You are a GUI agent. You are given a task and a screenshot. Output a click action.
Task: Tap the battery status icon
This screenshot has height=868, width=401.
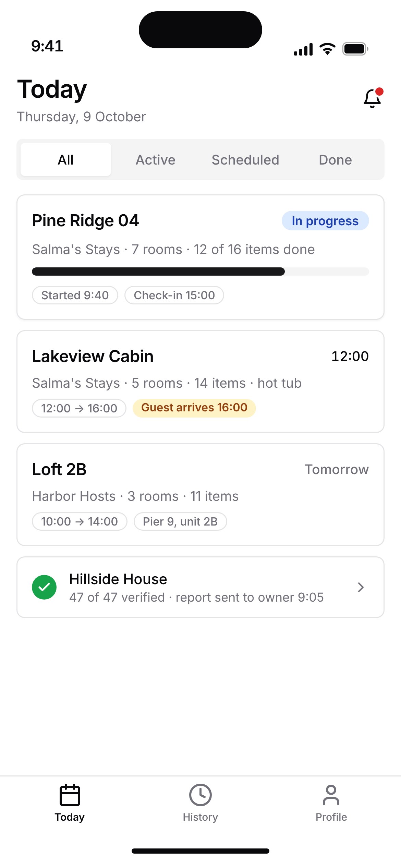pos(355,49)
